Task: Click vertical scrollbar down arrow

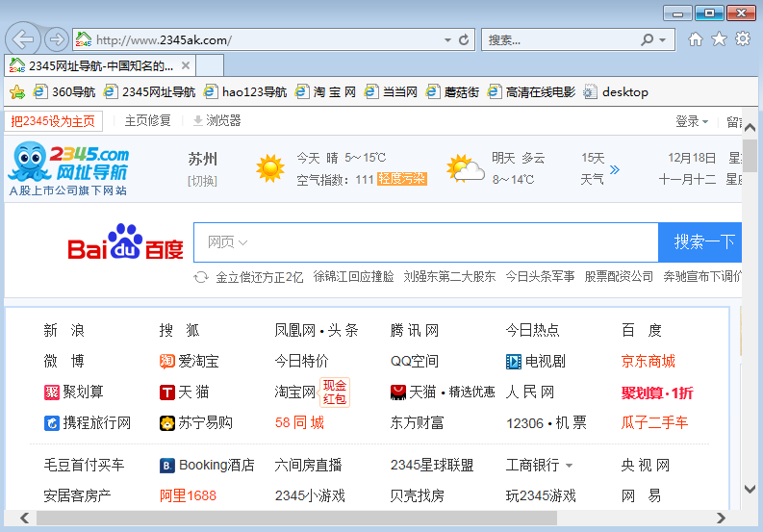Action: tap(750, 489)
